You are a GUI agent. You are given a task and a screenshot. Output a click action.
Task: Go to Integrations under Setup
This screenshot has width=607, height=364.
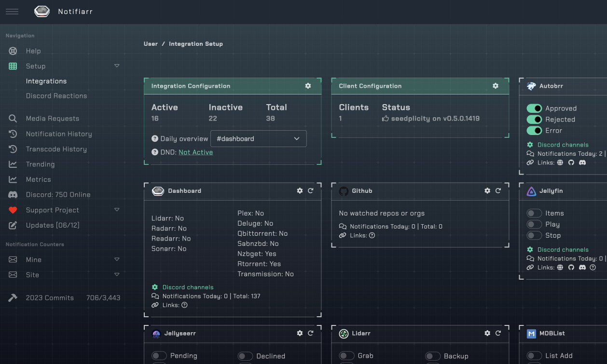46,81
